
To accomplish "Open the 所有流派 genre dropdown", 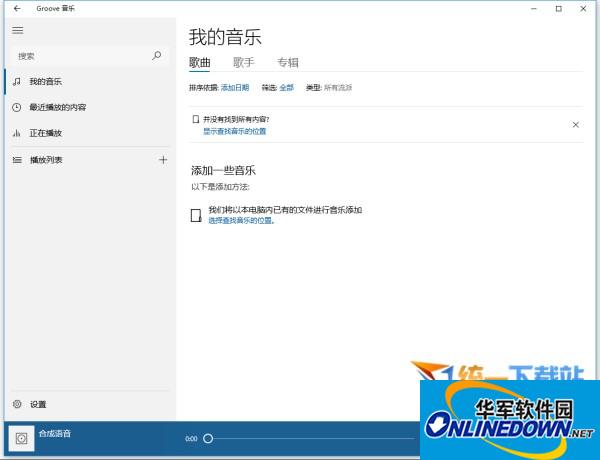I will click(338, 88).
